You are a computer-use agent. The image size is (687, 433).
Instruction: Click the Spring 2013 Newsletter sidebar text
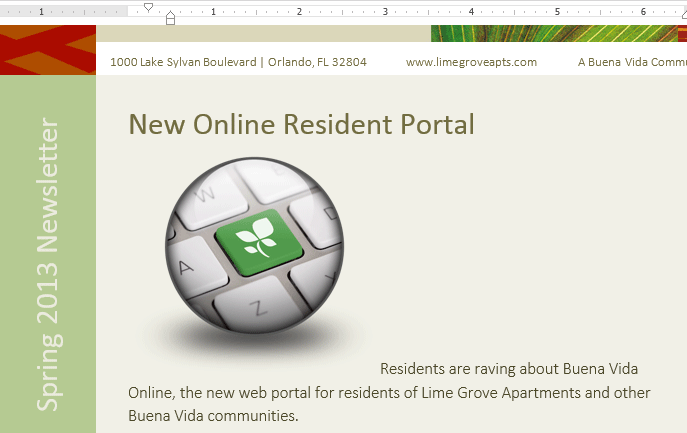(48, 265)
